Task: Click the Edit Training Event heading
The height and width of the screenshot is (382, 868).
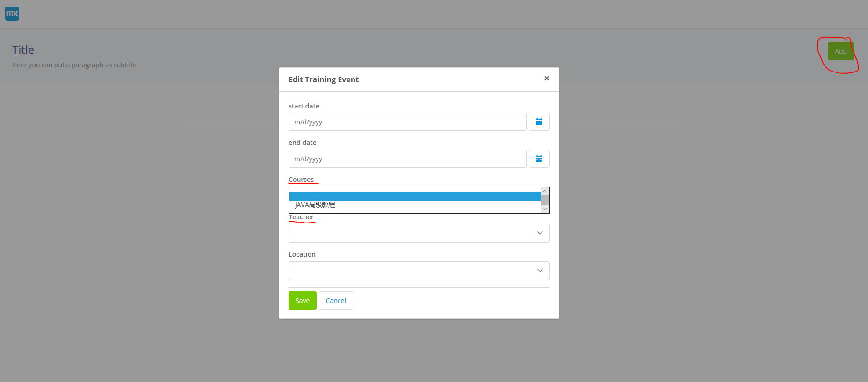Action: pos(324,79)
